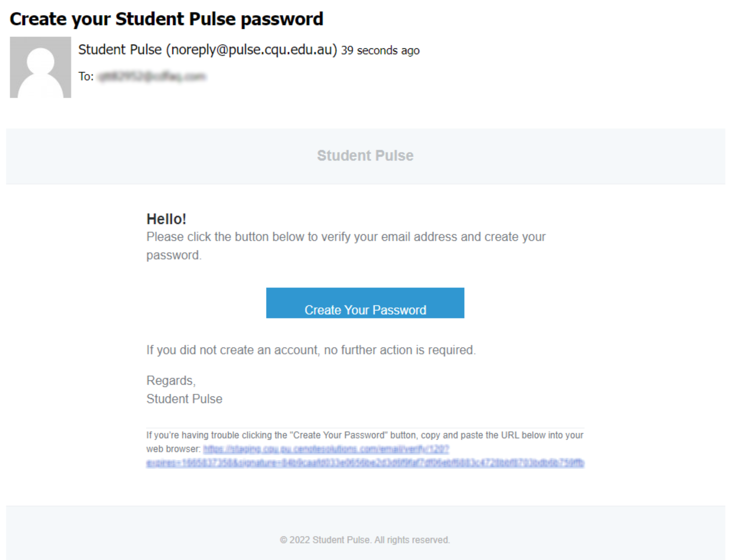Screen dimensions: 736x560
Task: Open the blurred verification URL's first line
Action: pyautogui.click(x=326, y=449)
